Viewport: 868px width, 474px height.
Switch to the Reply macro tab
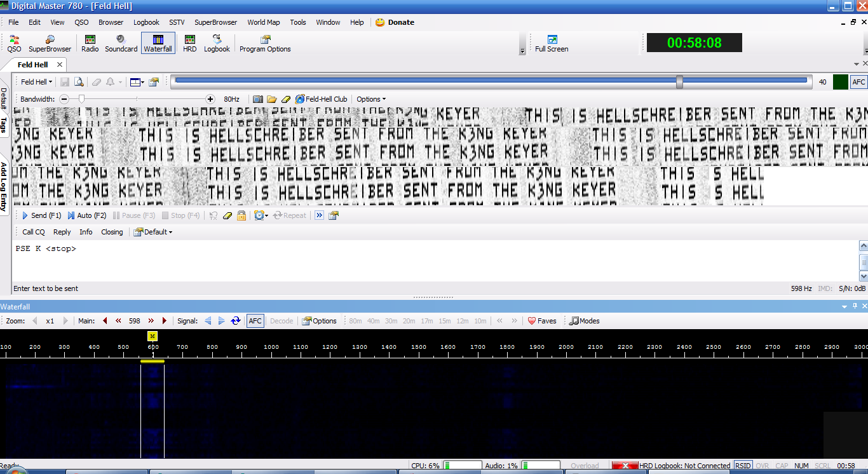(62, 232)
